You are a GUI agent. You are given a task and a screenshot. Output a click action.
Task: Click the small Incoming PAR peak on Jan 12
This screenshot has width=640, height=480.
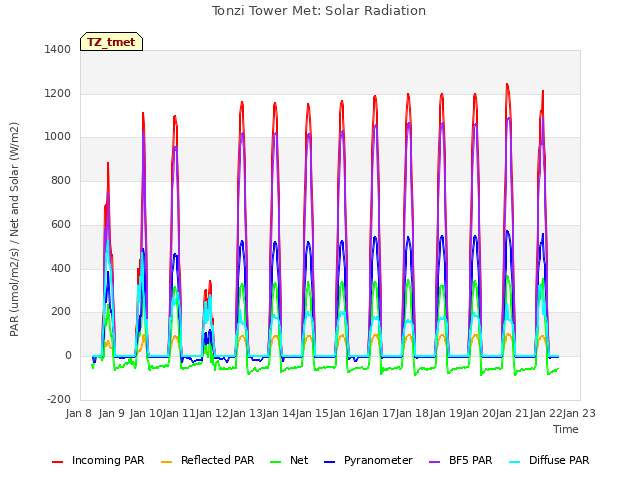click(x=210, y=282)
